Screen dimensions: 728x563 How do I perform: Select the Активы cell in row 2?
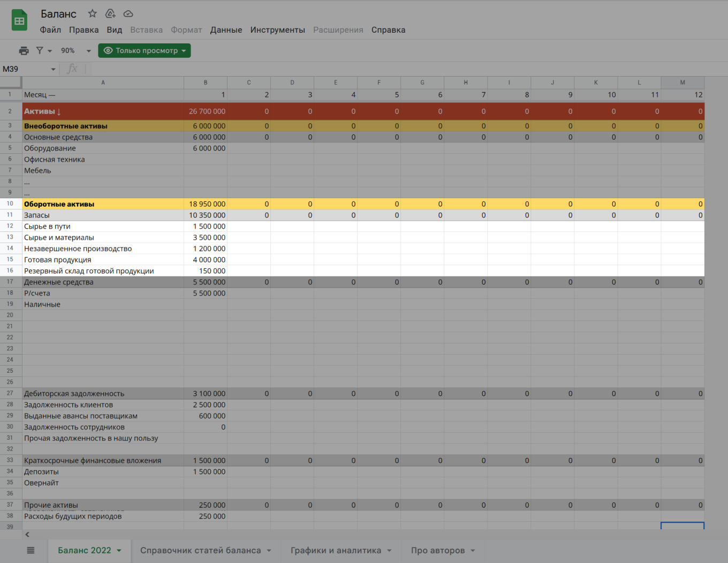pyautogui.click(x=103, y=111)
